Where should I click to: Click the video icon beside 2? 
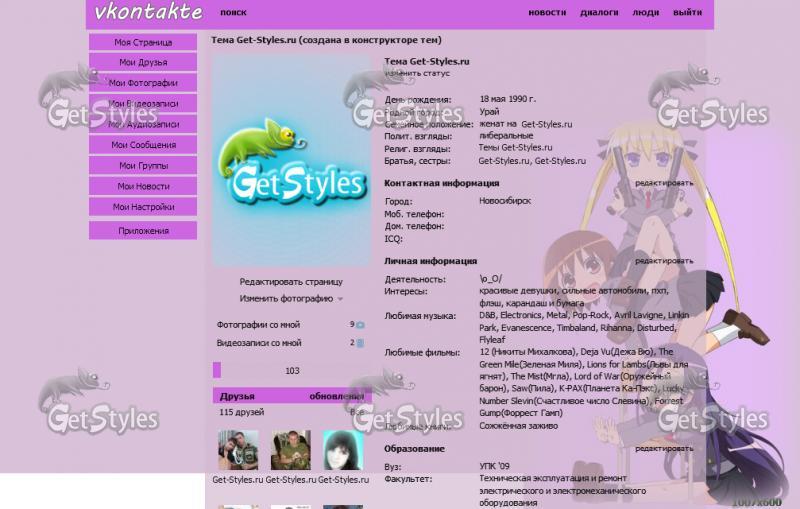pyautogui.click(x=360, y=343)
